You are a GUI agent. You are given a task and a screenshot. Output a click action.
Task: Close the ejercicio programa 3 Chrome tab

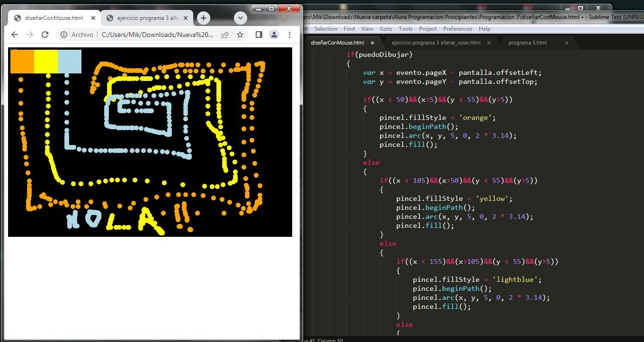click(x=186, y=18)
